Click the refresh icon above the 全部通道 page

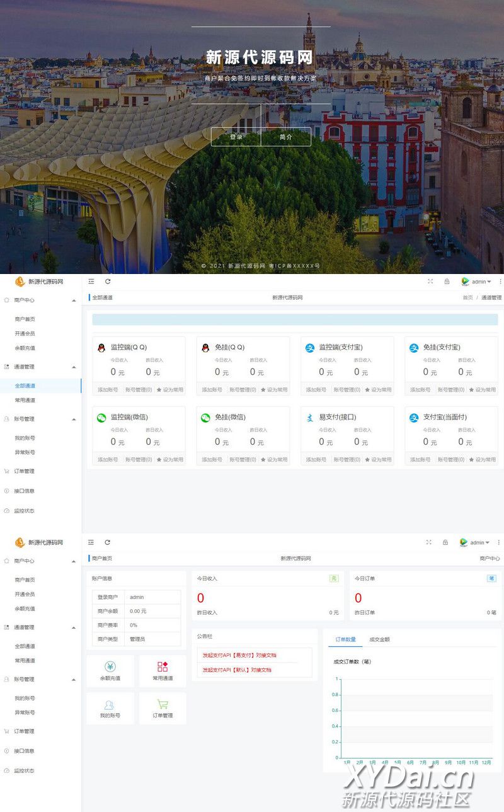108,282
